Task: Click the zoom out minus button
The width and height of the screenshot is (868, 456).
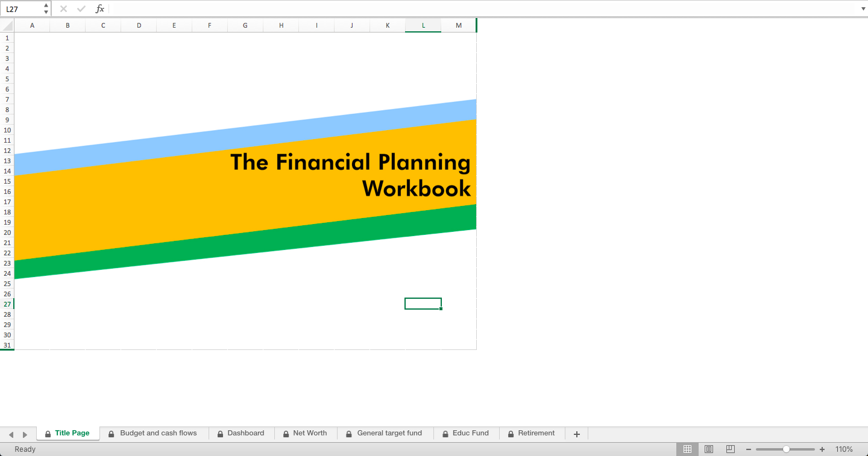Action: point(749,449)
